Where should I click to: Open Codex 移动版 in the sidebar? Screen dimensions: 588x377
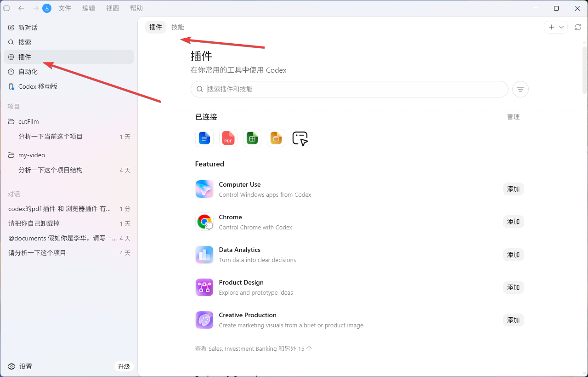pos(69,86)
